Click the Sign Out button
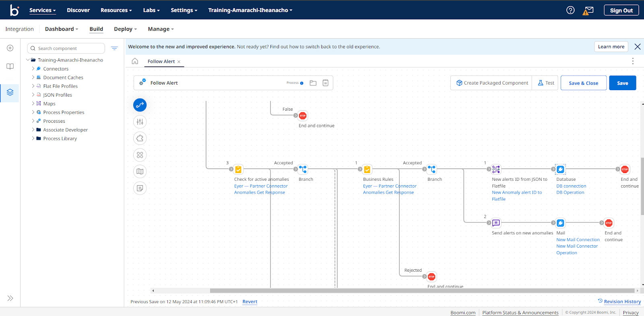644x316 pixels. click(x=621, y=10)
